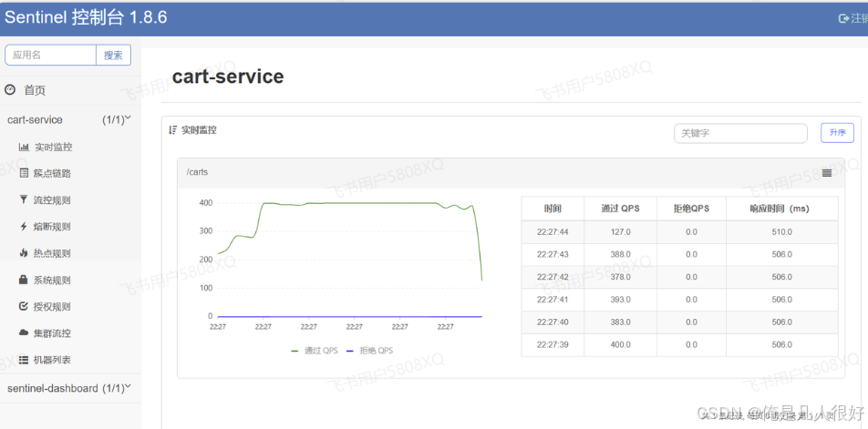Click the 22:27:40 time cell

[553, 322]
